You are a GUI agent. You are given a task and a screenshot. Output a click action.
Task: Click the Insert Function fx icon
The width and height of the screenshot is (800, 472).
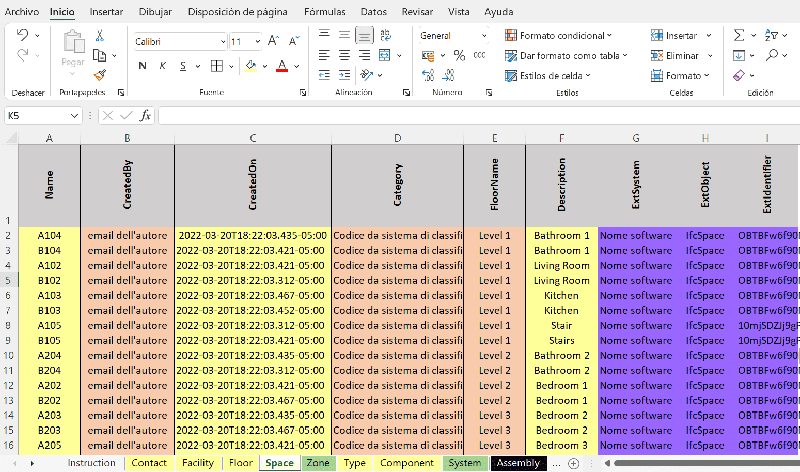tap(145, 116)
